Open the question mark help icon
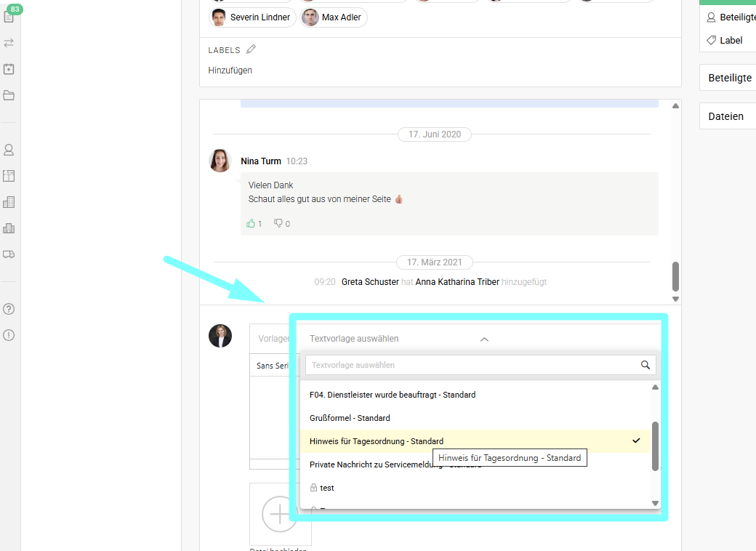Screen dimensions: 756x551 click(9, 309)
